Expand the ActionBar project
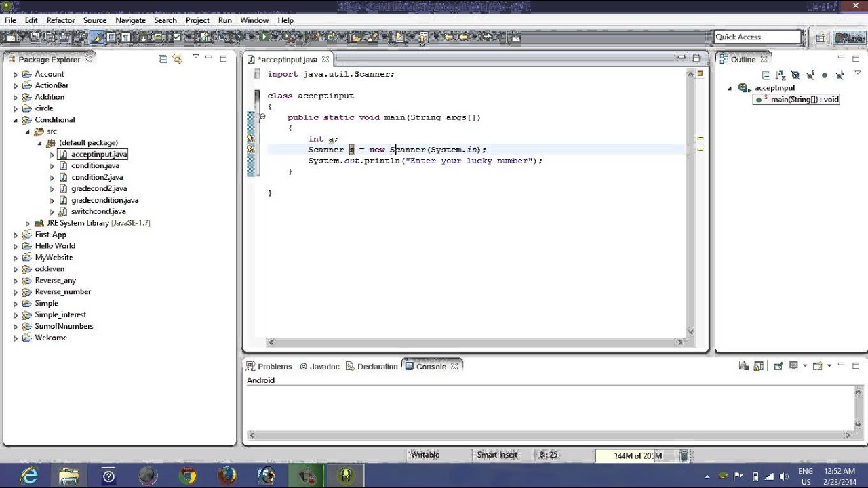This screenshot has height=488, width=868. (x=16, y=85)
